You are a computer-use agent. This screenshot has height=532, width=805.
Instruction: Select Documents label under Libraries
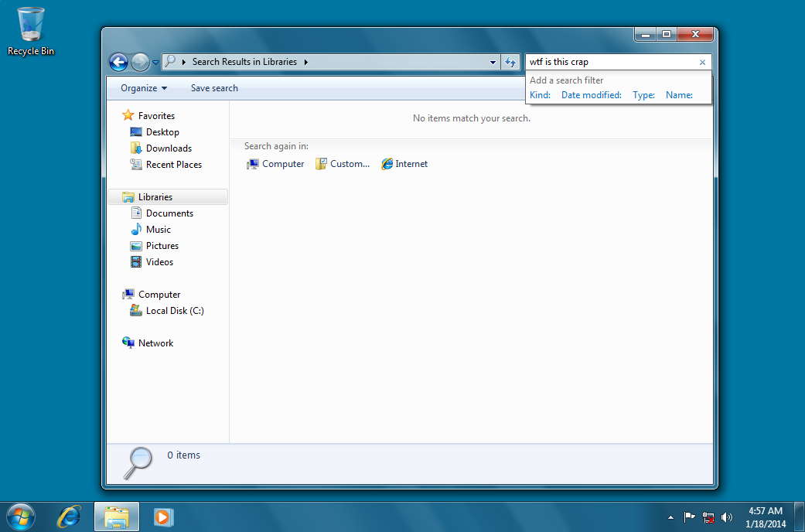(169, 213)
